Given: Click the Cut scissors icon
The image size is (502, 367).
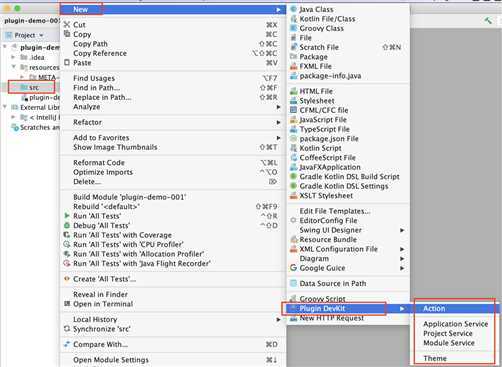Looking at the screenshot, I should click(67, 25).
